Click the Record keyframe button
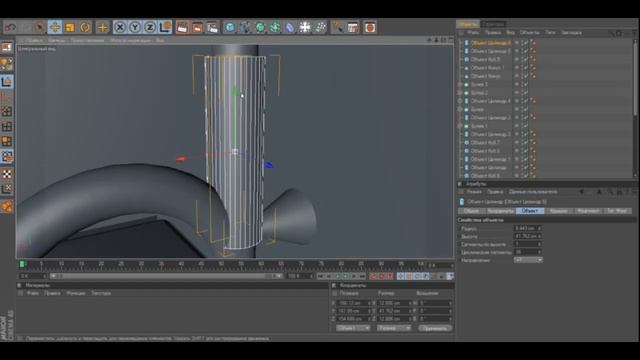Viewport: 640px width, 360px height. (373, 276)
